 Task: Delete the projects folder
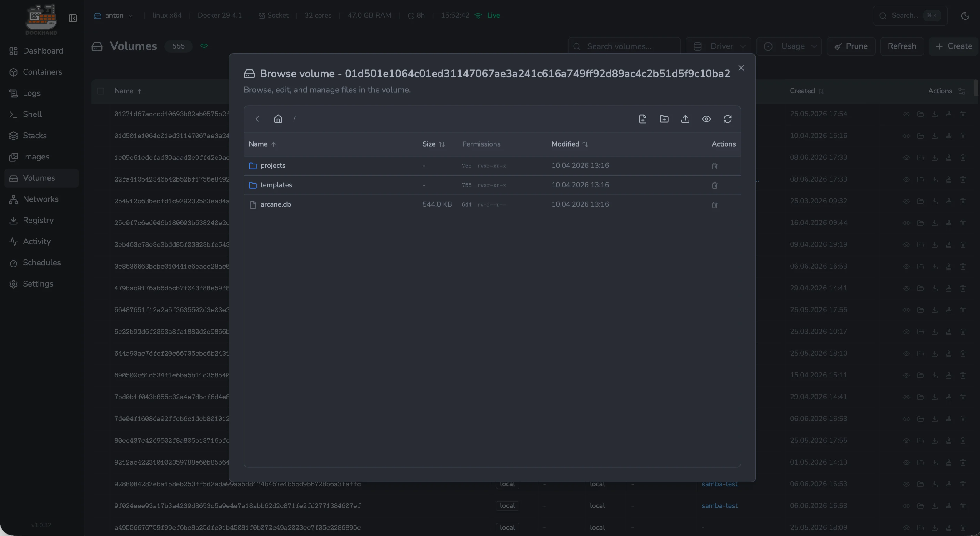point(714,166)
